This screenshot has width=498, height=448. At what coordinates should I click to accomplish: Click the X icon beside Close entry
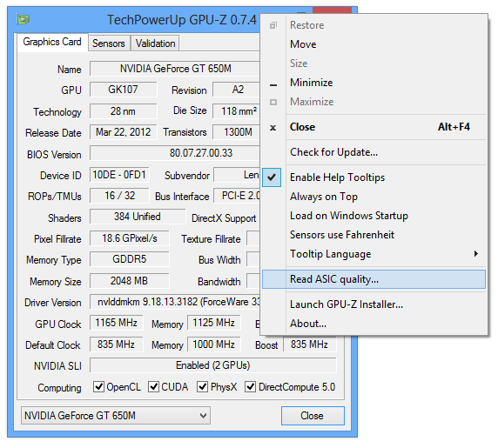pos(273,128)
